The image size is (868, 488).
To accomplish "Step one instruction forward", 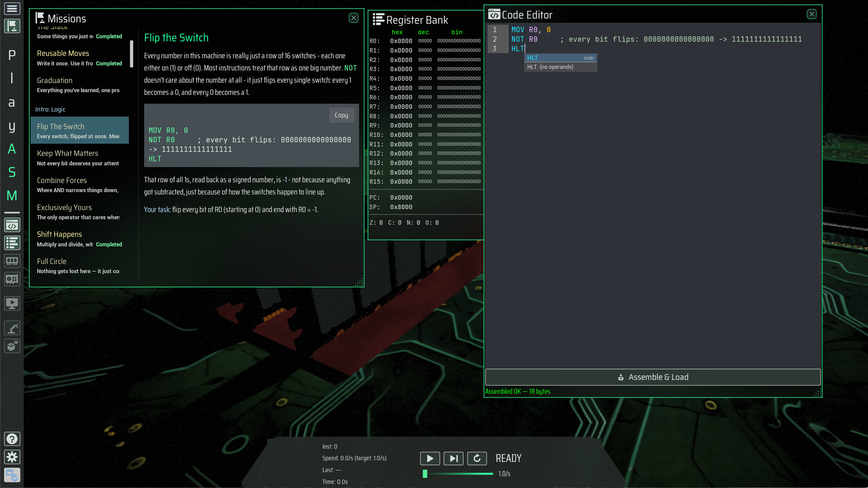I will 453,459.
